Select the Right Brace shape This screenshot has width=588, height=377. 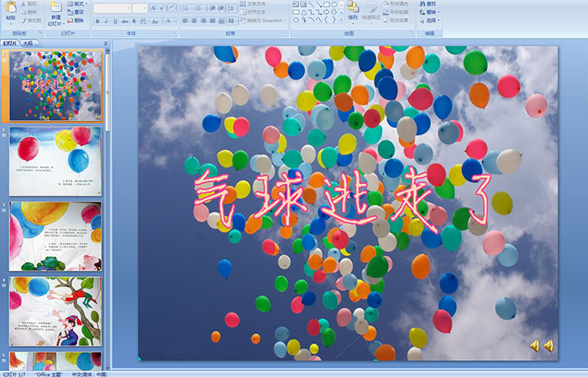333,19
